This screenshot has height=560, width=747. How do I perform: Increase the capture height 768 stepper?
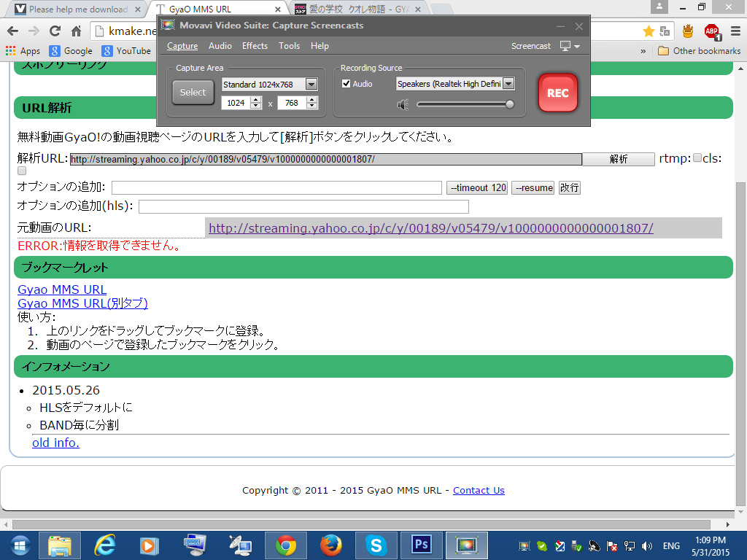312,99
